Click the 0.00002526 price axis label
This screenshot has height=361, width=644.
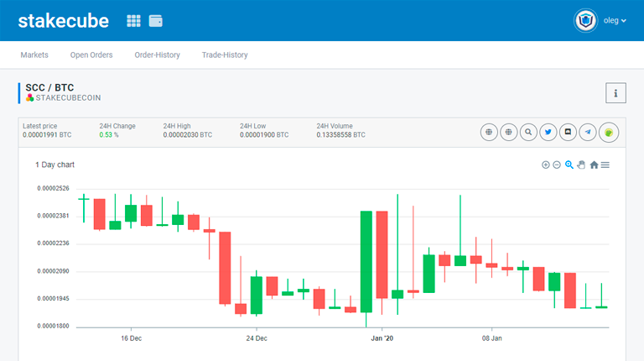pos(53,188)
